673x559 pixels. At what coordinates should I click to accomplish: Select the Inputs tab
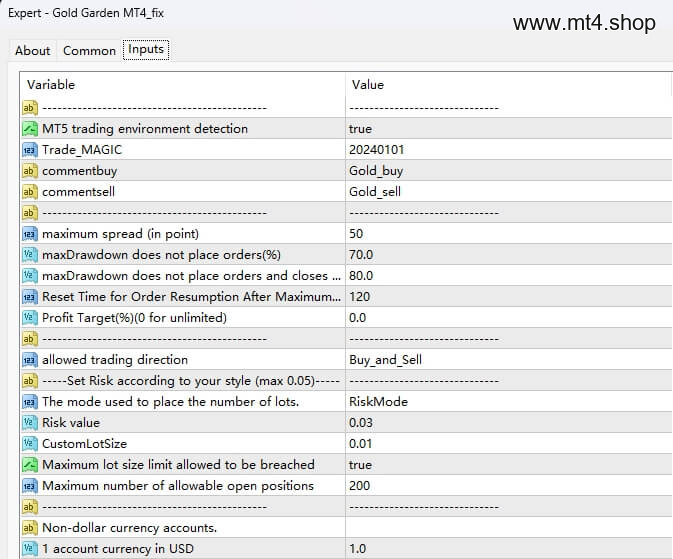point(146,49)
